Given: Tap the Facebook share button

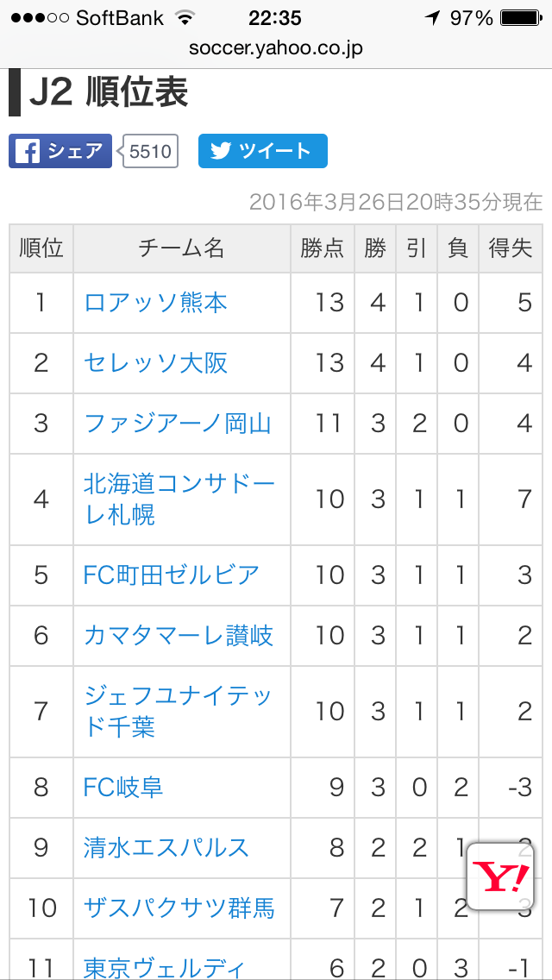Looking at the screenshot, I should tap(60, 151).
